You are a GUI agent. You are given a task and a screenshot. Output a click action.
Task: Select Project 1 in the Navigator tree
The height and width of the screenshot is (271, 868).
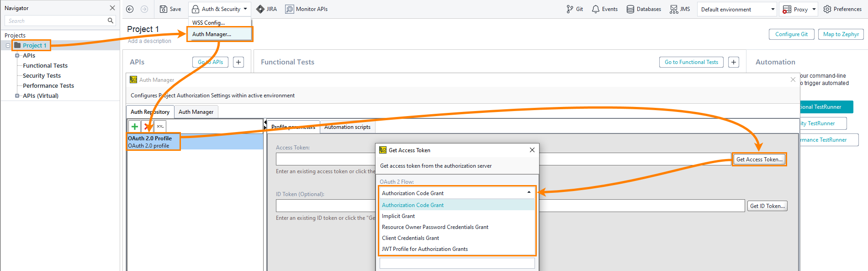tap(35, 45)
